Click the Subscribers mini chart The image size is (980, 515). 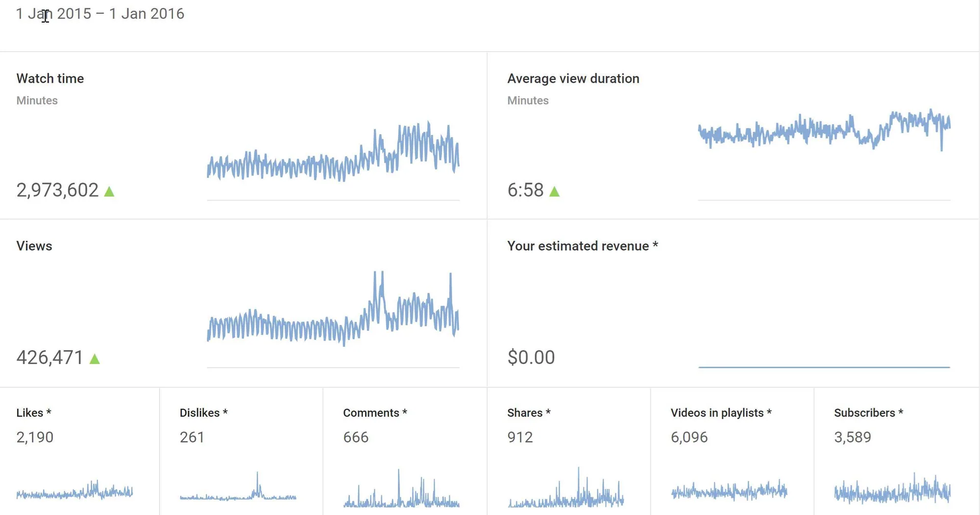[892, 489]
